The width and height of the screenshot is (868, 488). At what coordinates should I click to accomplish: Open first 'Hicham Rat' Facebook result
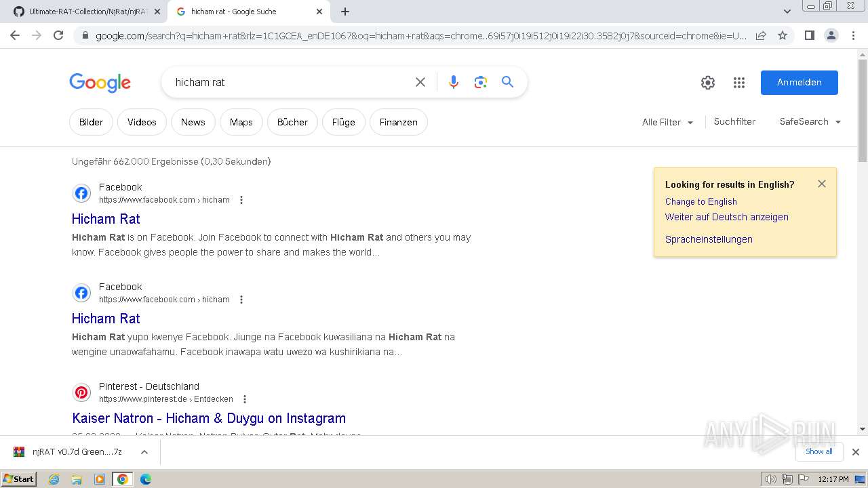point(106,219)
